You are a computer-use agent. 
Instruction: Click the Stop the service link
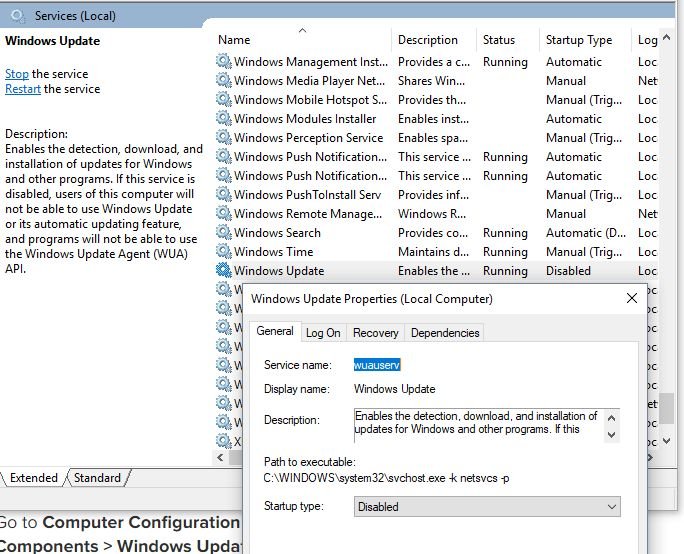[x=17, y=74]
